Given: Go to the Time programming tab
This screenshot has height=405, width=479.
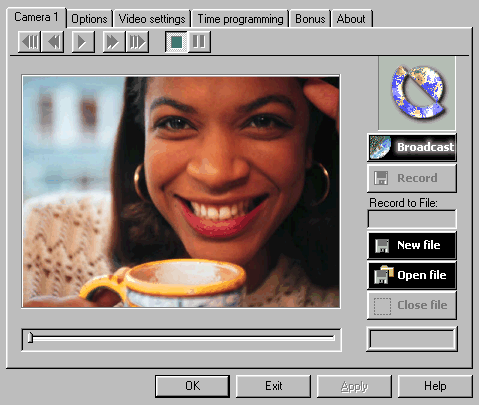Looking at the screenshot, I should [x=240, y=19].
